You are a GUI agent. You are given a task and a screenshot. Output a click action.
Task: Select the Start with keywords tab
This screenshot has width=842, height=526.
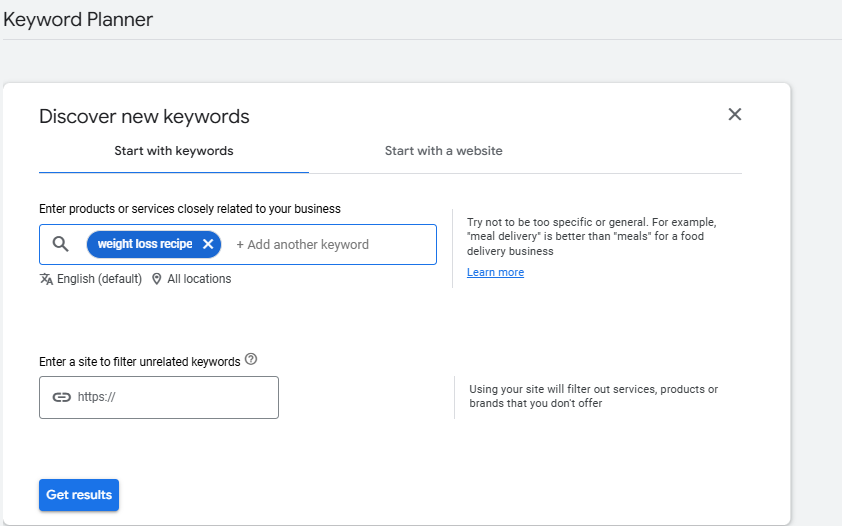click(174, 151)
